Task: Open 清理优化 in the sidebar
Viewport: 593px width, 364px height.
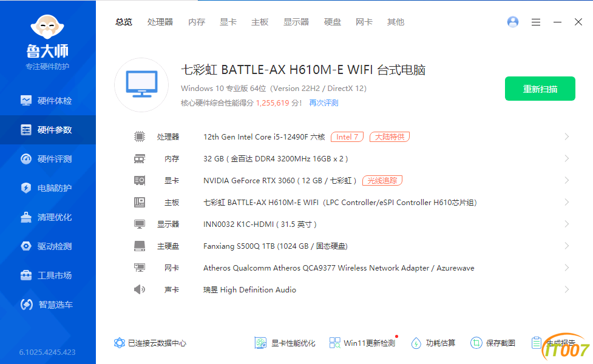Action: [x=48, y=217]
